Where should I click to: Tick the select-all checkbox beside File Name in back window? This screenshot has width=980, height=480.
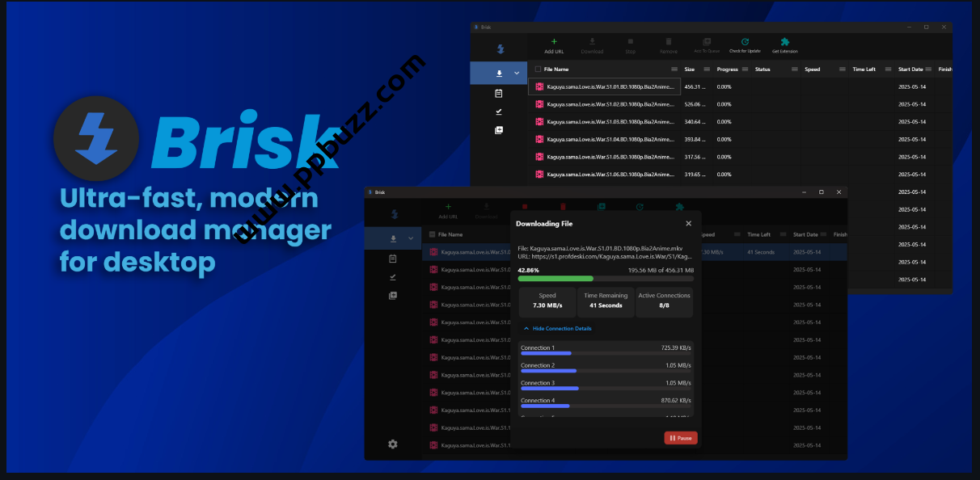[x=538, y=69]
